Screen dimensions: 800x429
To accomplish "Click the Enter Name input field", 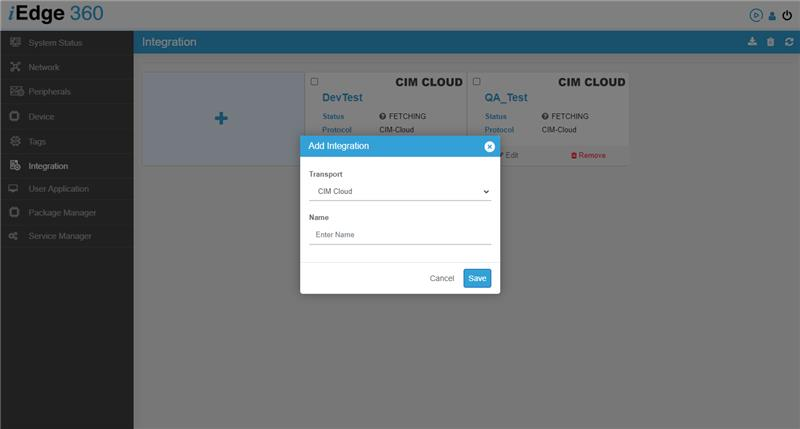I will tap(399, 235).
